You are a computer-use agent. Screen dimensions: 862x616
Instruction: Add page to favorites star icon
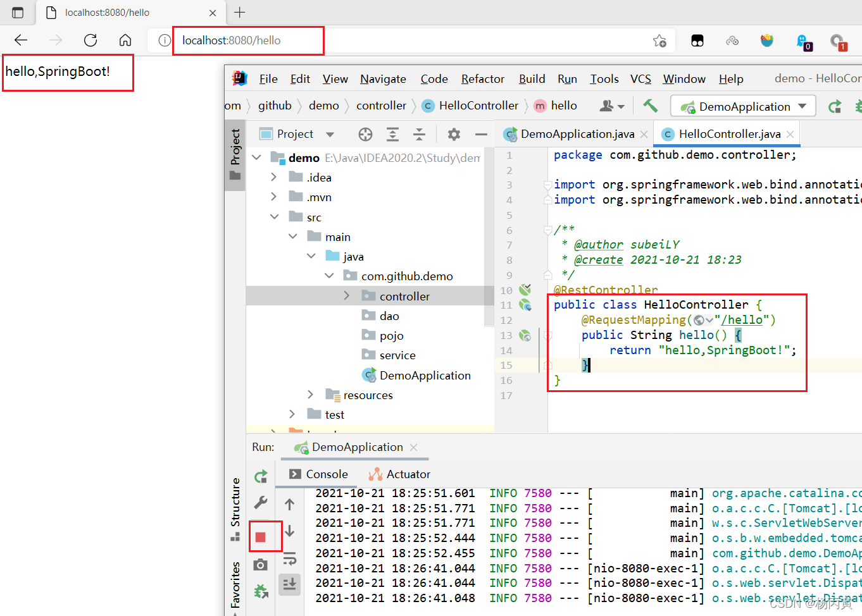pos(659,41)
